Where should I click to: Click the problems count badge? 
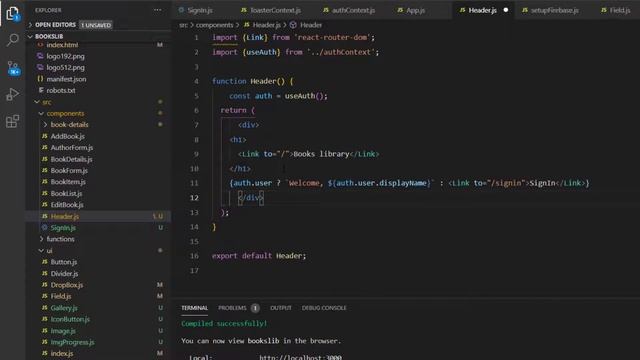(255, 308)
